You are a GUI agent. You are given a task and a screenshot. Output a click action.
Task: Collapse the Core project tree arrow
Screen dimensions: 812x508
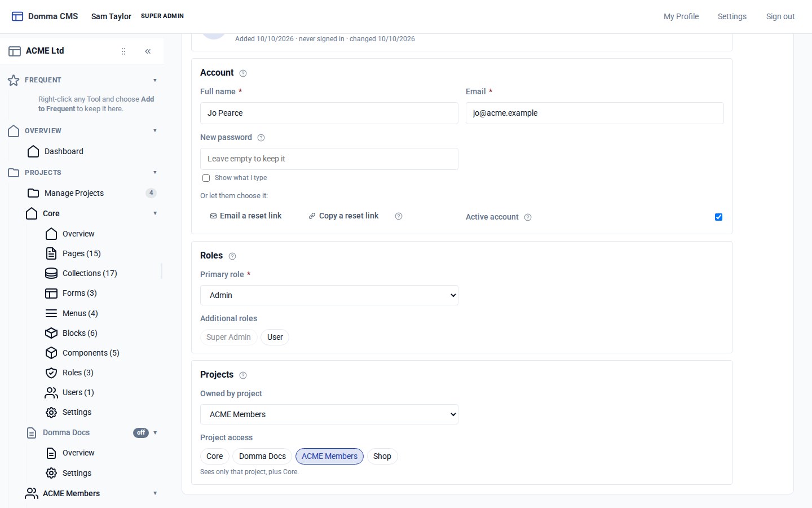click(155, 213)
